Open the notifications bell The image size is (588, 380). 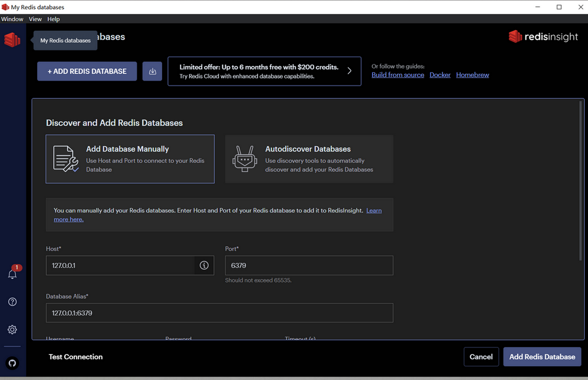coord(12,274)
